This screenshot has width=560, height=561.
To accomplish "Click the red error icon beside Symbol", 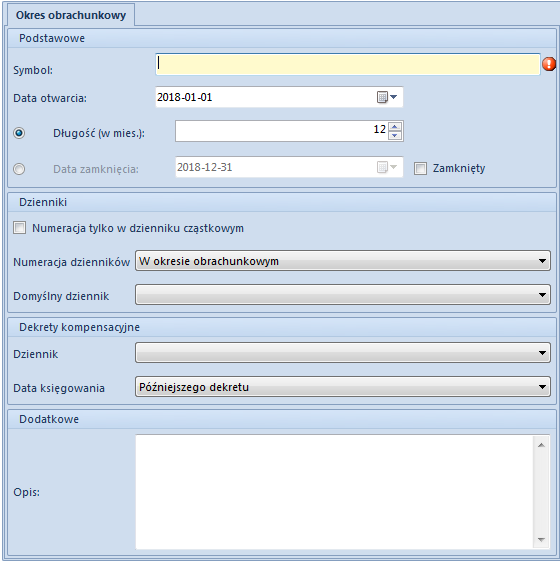I will [x=549, y=64].
